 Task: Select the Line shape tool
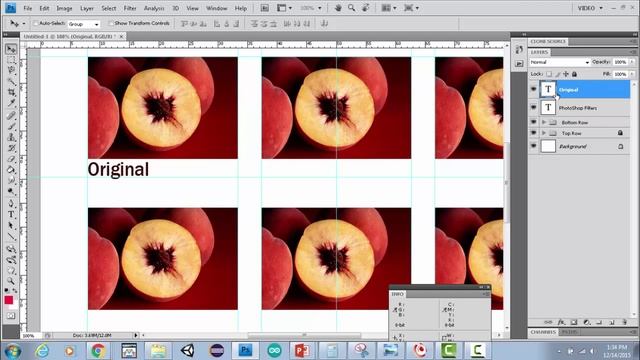tap(11, 237)
